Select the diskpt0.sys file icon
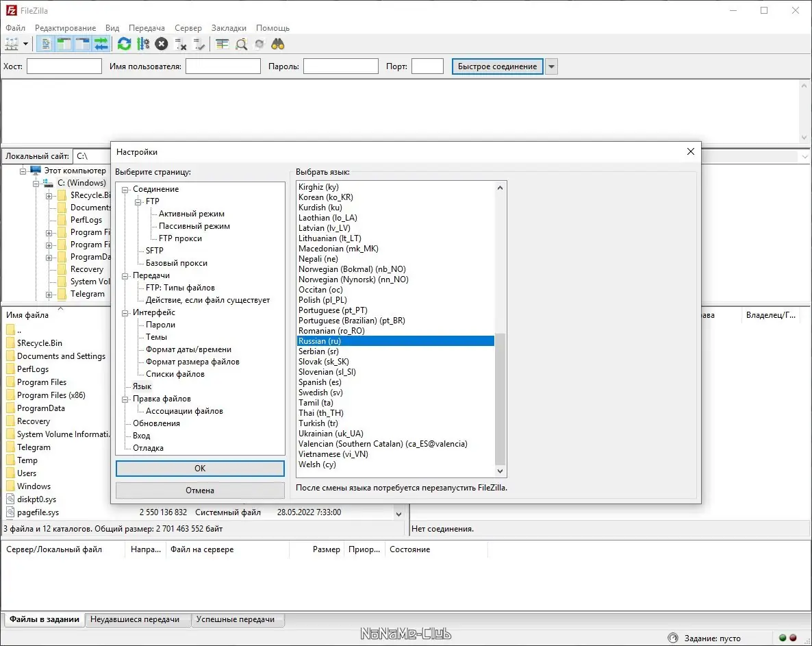This screenshot has width=812, height=646. pos(10,499)
